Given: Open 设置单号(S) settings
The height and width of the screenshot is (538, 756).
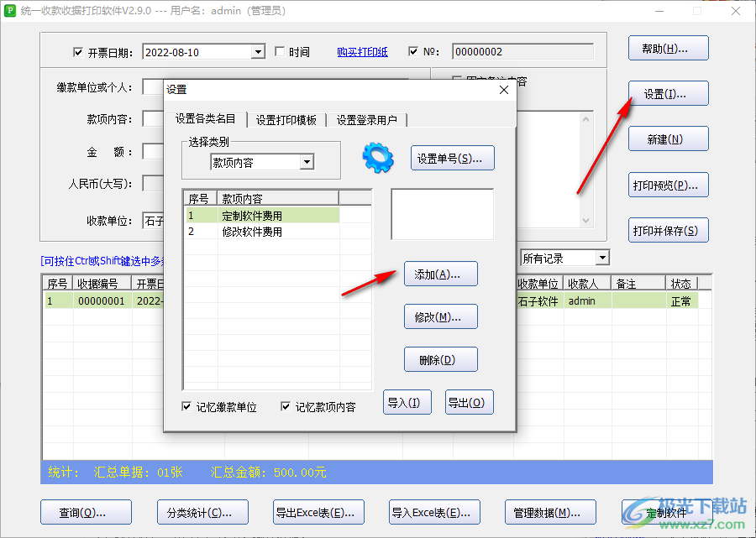Looking at the screenshot, I should coord(452,158).
